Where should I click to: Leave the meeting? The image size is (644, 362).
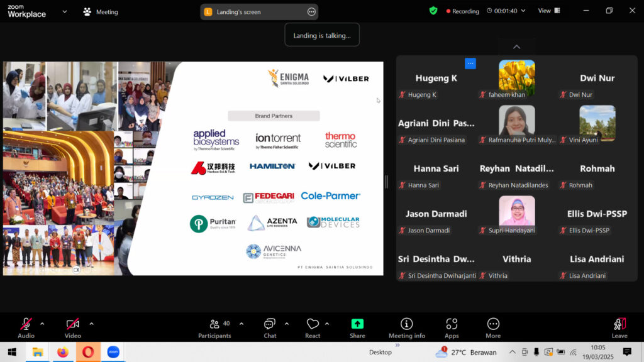tap(619, 328)
